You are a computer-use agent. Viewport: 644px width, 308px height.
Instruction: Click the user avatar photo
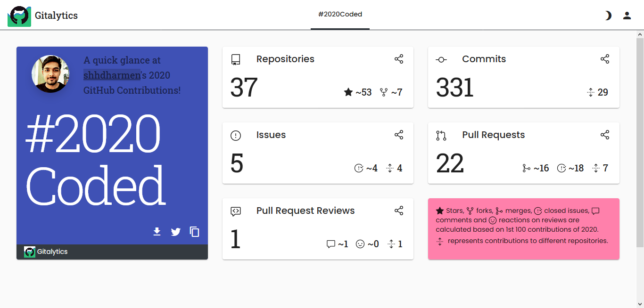(50, 74)
